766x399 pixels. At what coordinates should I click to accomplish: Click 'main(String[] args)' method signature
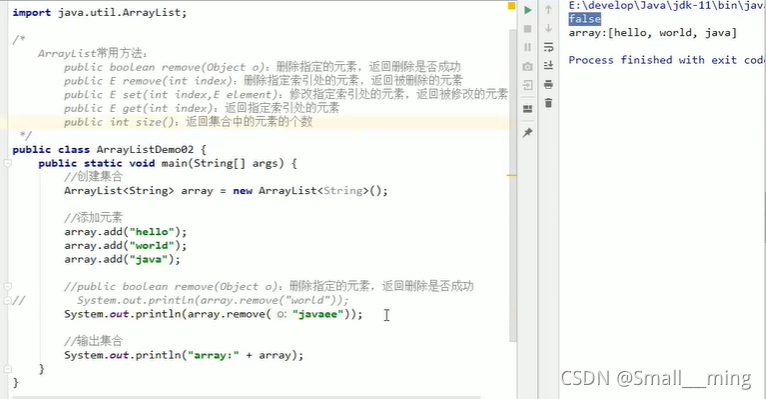click(x=223, y=163)
